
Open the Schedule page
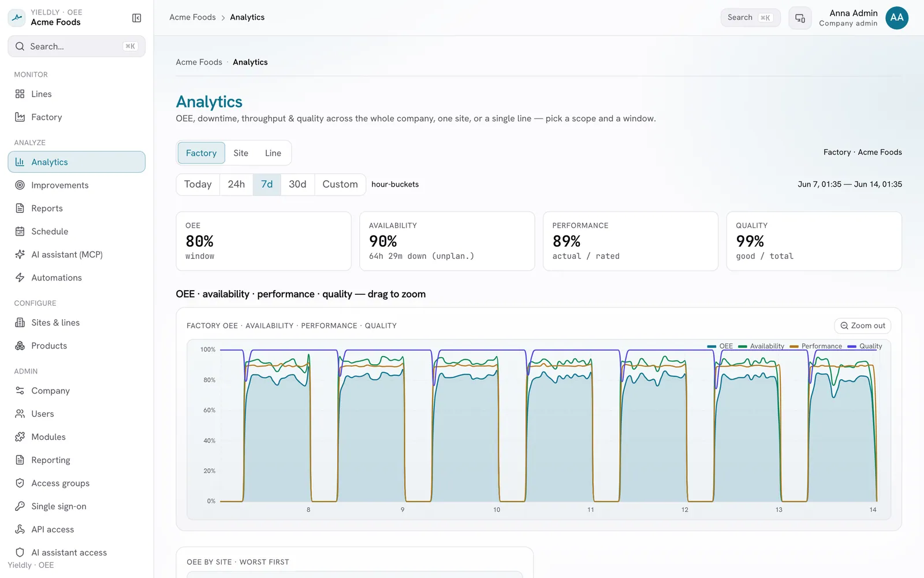[76, 231]
